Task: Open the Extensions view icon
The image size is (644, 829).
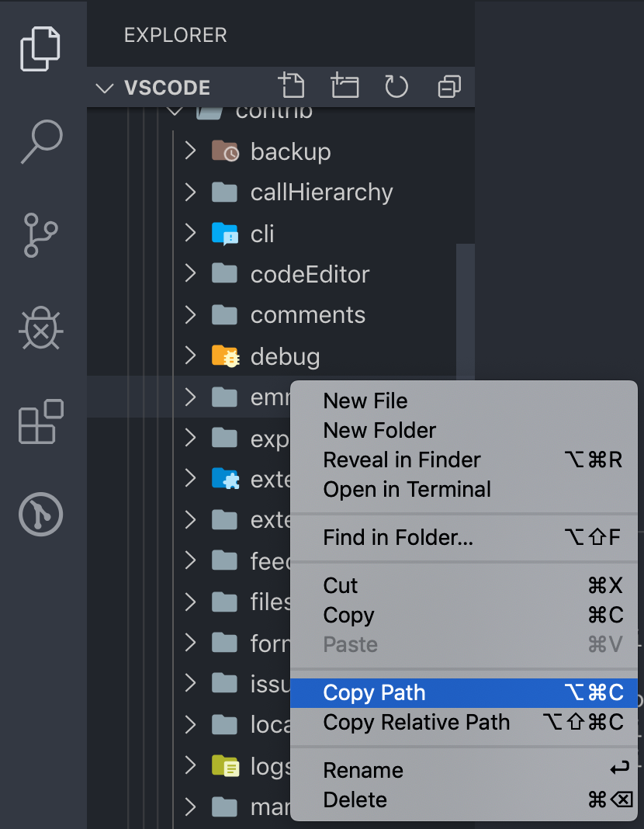Action: pos(40,421)
